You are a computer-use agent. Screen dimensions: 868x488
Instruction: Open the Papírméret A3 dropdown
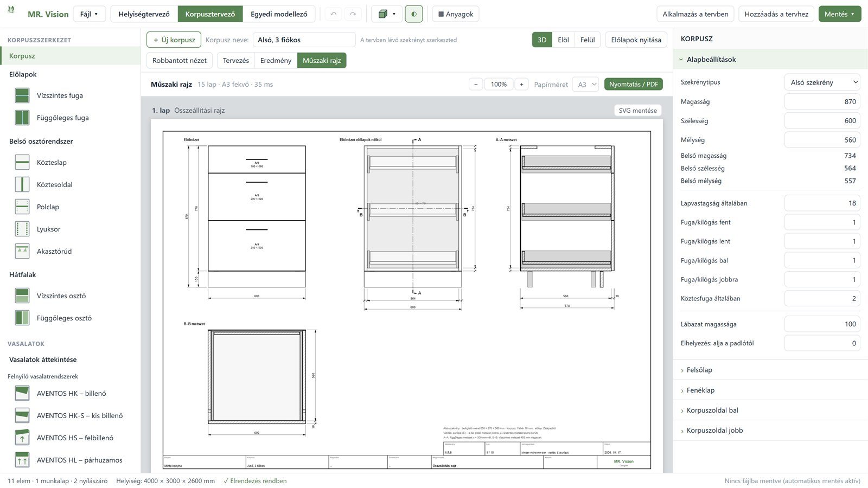(x=585, y=84)
